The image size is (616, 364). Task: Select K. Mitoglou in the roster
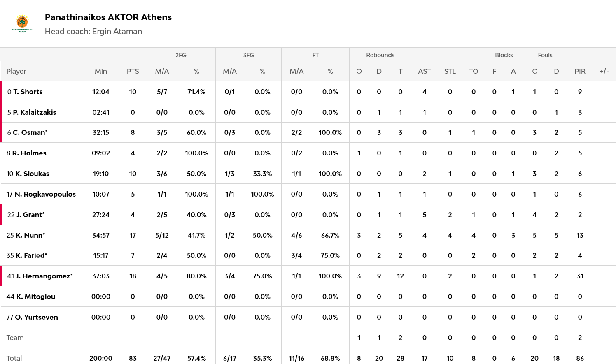(35, 297)
